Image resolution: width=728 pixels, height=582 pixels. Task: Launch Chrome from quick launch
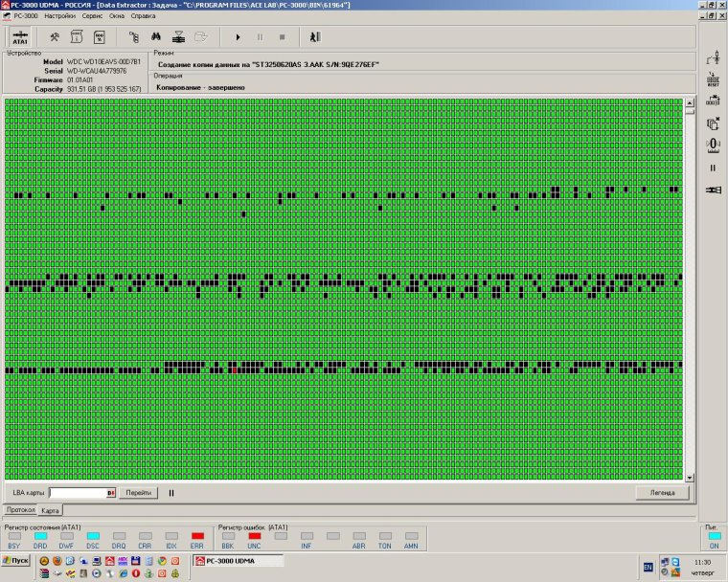point(162,561)
